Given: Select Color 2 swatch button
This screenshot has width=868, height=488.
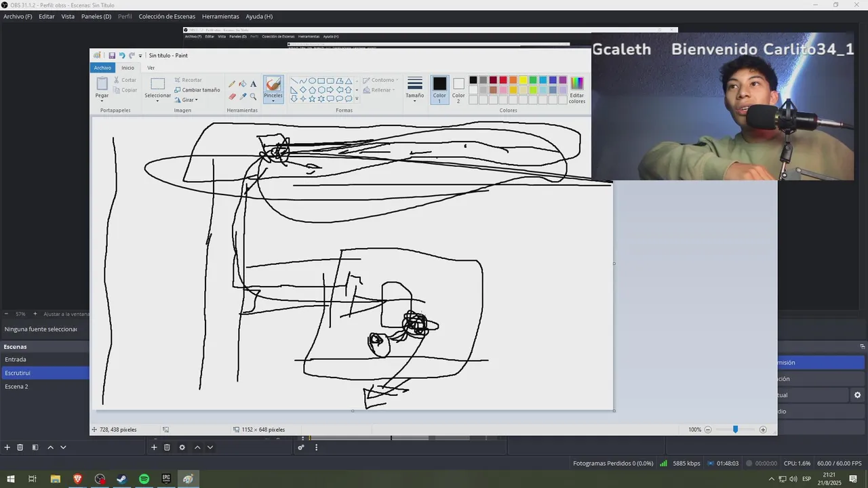Looking at the screenshot, I should point(458,89).
